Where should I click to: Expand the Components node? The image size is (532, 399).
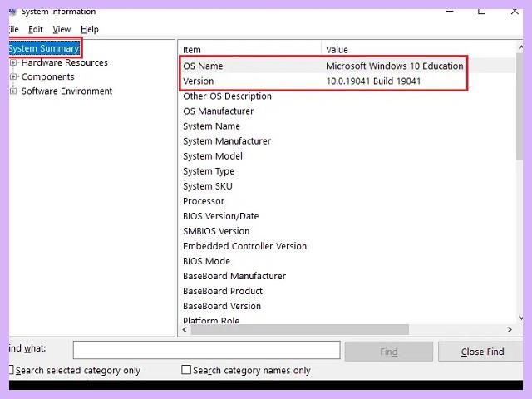pos(13,76)
